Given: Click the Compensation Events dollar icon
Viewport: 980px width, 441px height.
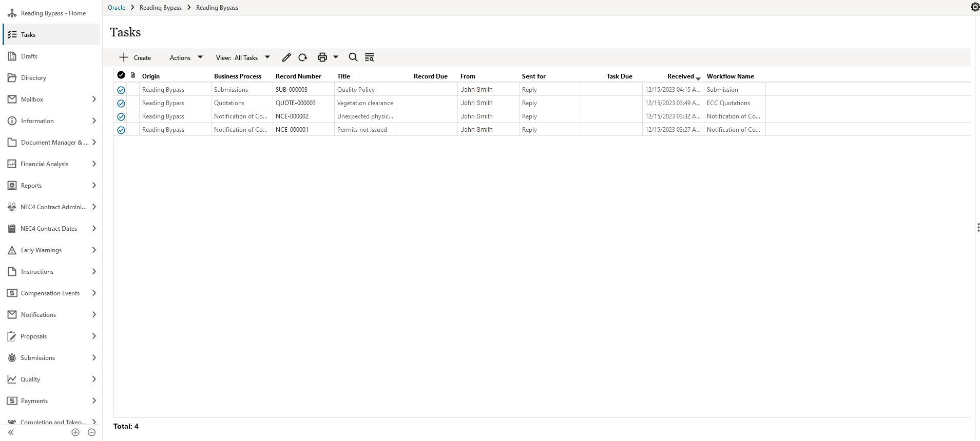Looking at the screenshot, I should click(12, 293).
